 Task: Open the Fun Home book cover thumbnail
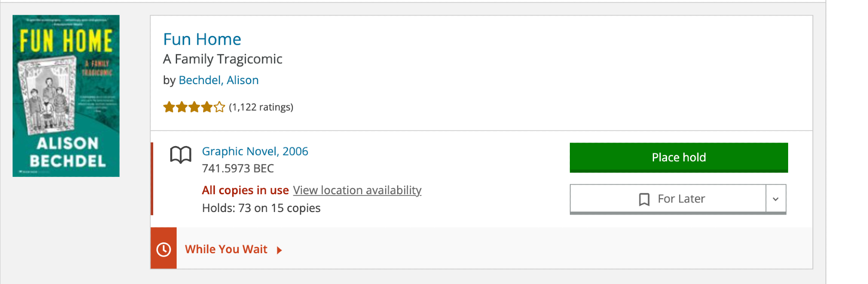pos(66,96)
